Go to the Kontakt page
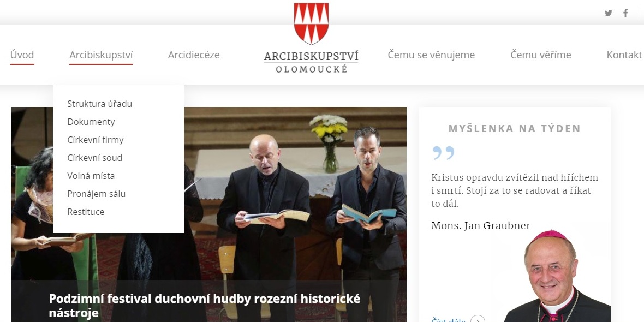Image resolution: width=644 pixels, height=322 pixels. click(624, 55)
